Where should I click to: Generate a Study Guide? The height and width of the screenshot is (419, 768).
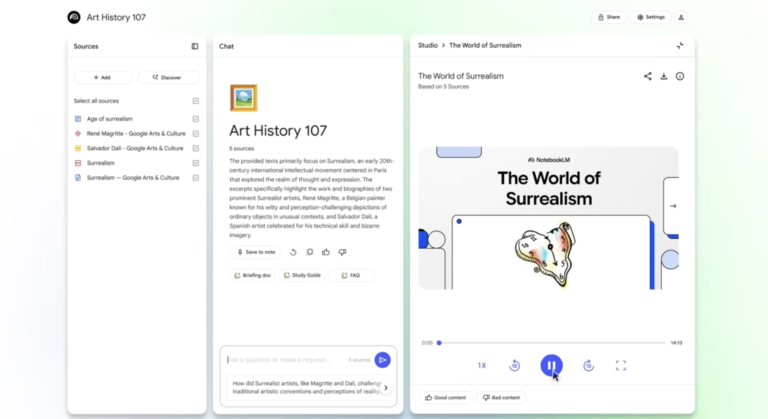[302, 275]
